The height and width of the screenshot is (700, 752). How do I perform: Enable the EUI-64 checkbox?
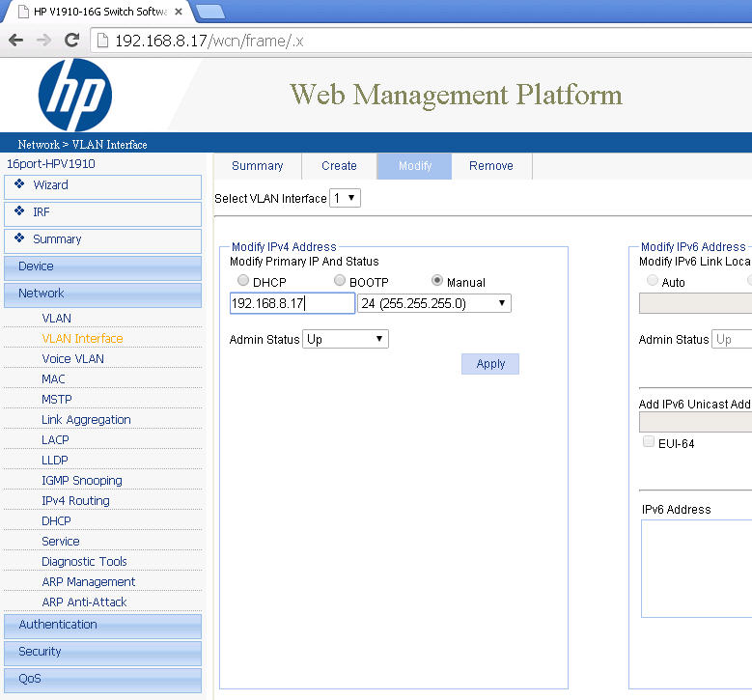tap(649, 442)
